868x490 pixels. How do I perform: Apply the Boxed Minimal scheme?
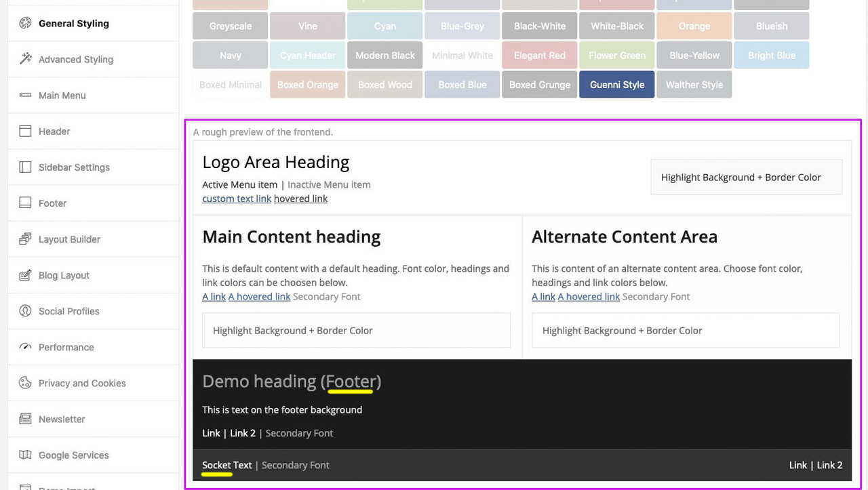coord(231,85)
